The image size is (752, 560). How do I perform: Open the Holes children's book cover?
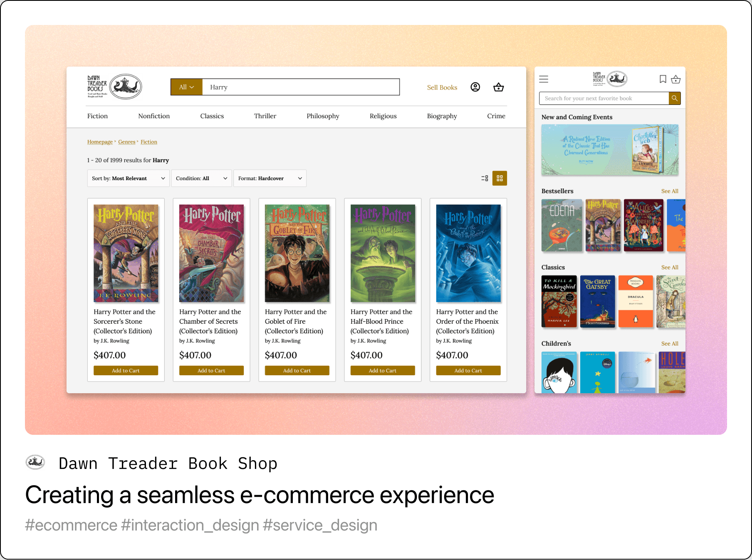pyautogui.click(x=672, y=372)
